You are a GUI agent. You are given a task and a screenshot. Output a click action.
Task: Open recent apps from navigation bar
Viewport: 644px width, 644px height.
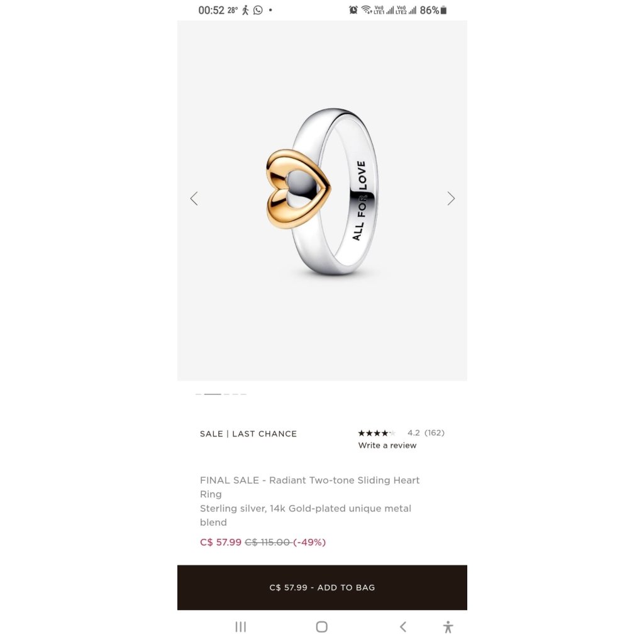(241, 627)
